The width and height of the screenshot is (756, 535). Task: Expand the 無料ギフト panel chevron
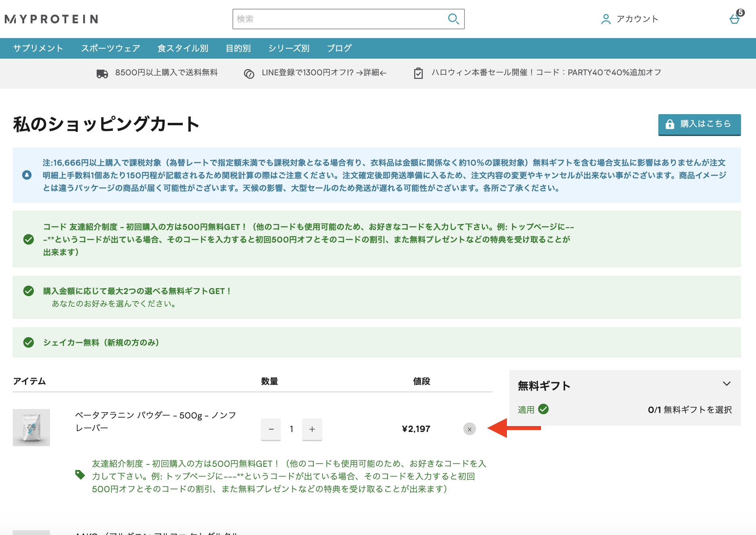727,384
